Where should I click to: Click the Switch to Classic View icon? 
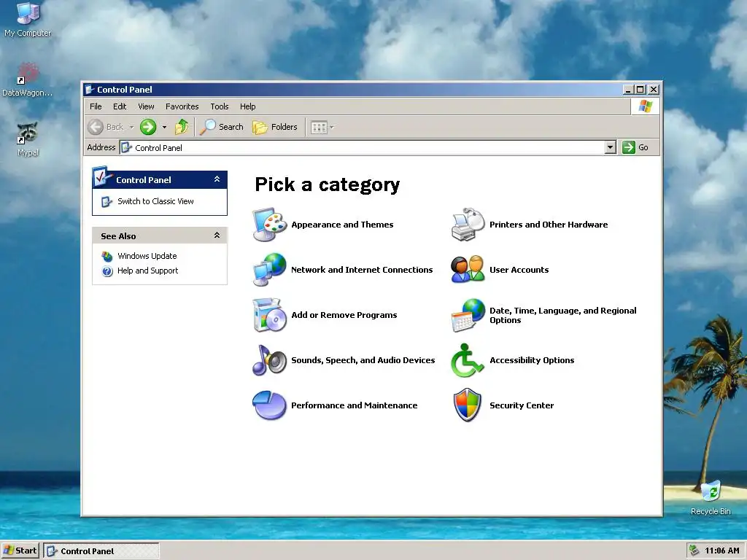click(107, 202)
